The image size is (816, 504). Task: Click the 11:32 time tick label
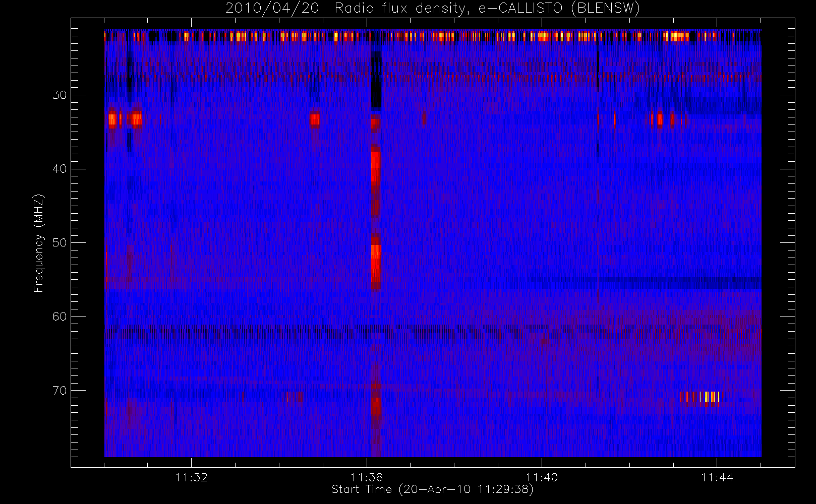point(192,477)
